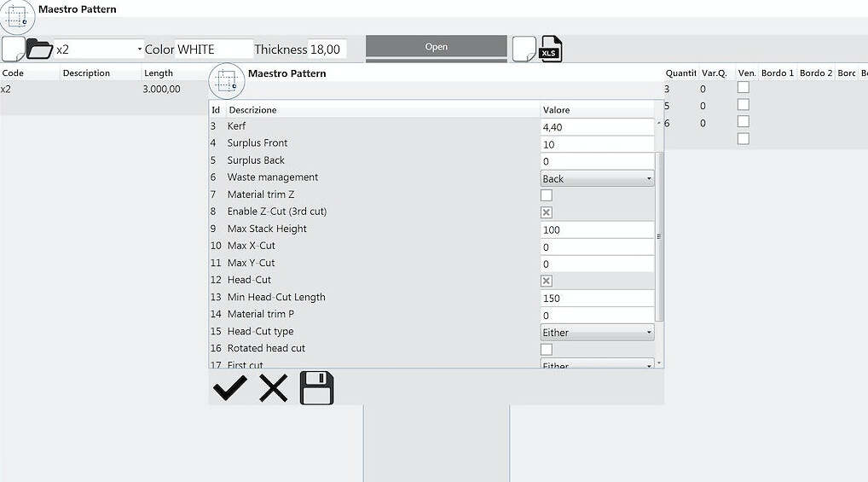Check the Ven. box in quantity 6 row

click(x=744, y=121)
